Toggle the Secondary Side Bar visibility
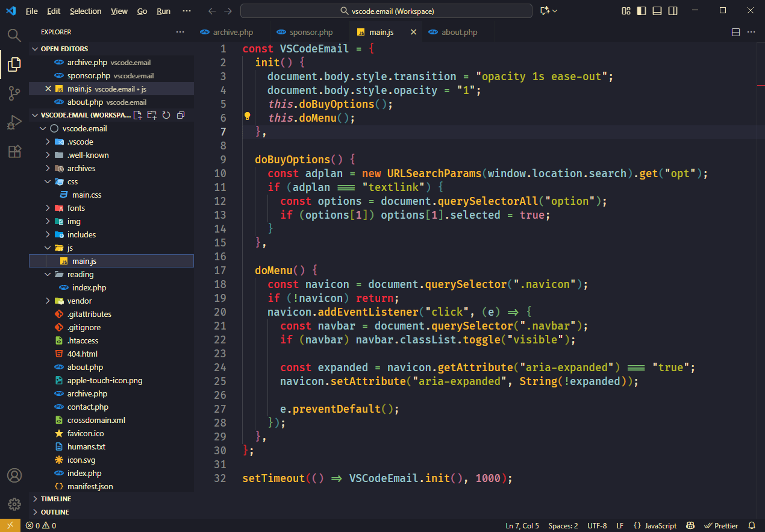 coord(672,10)
